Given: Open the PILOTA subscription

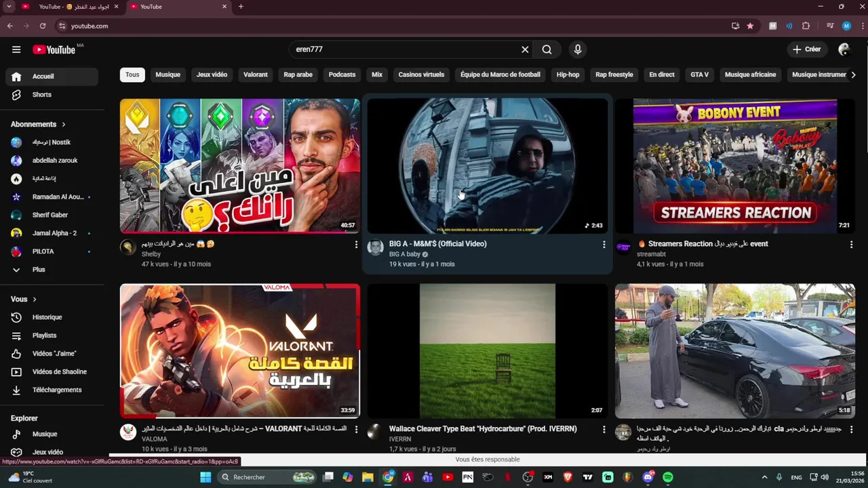Looking at the screenshot, I should [52, 251].
